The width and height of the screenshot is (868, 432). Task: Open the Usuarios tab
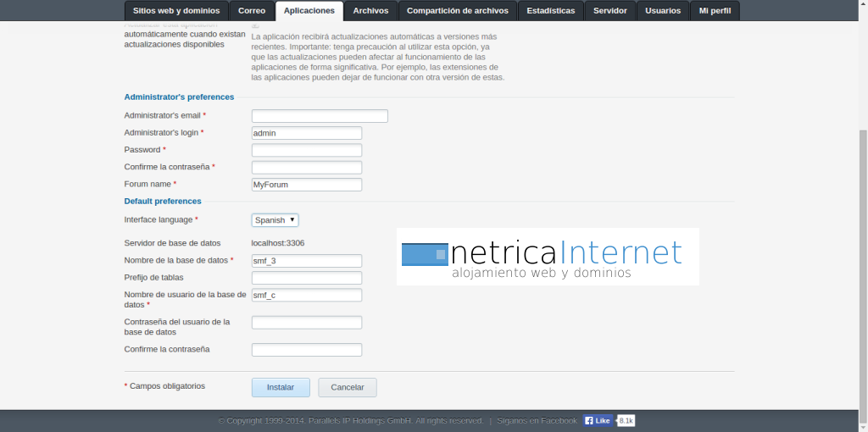tap(663, 10)
